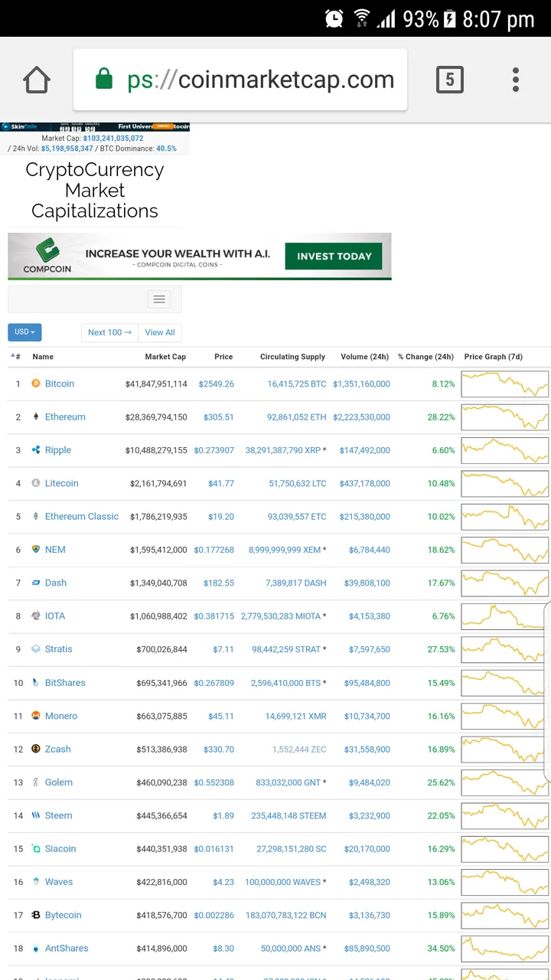Open the Ethereum Classic name link

[82, 516]
